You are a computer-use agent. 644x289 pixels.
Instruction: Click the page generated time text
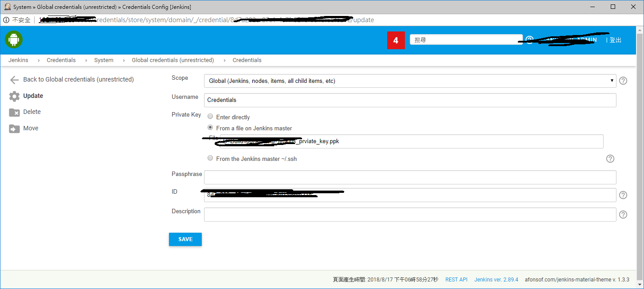point(385,280)
